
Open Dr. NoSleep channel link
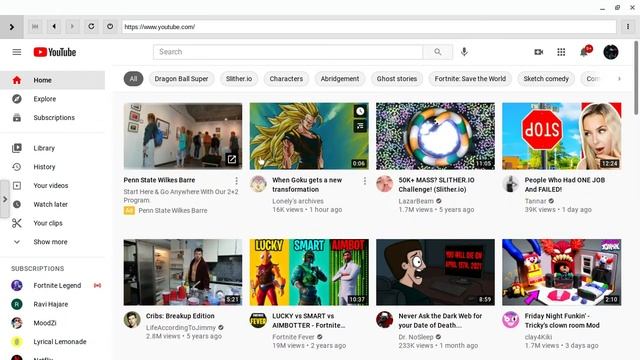click(416, 337)
